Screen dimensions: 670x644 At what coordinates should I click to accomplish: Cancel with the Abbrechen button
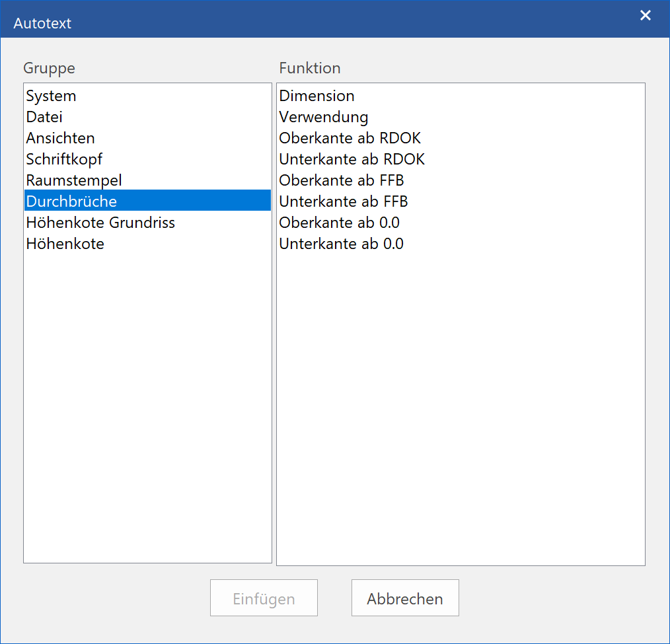coord(405,598)
